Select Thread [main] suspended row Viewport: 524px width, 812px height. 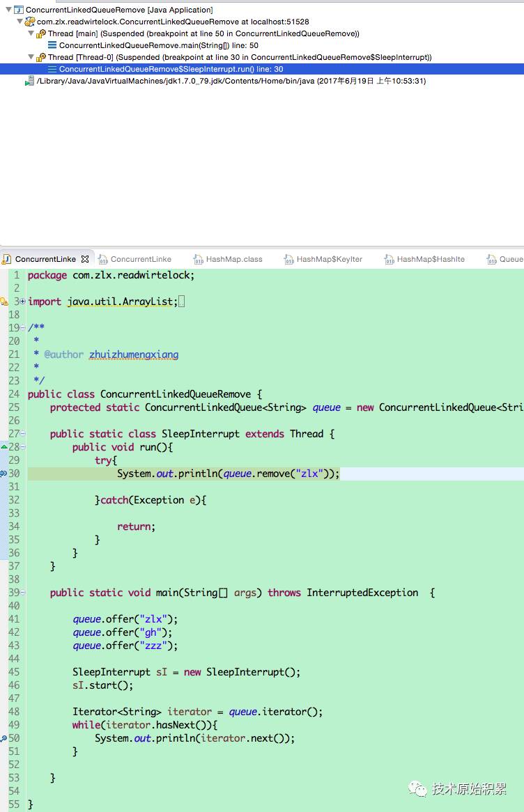203,33
